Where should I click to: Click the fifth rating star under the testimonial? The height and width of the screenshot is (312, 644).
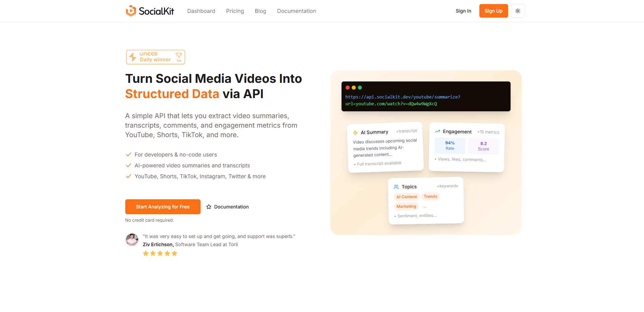(174, 253)
